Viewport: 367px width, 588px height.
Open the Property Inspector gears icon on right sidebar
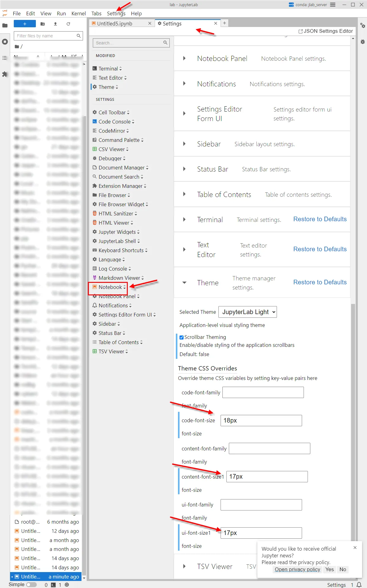pyautogui.click(x=363, y=25)
